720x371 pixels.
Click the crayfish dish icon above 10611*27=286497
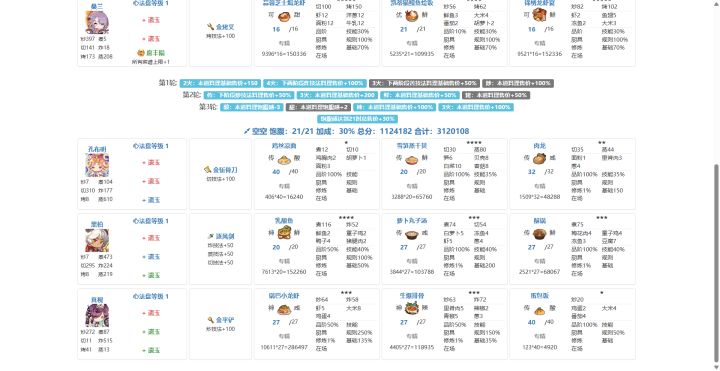[284, 309]
